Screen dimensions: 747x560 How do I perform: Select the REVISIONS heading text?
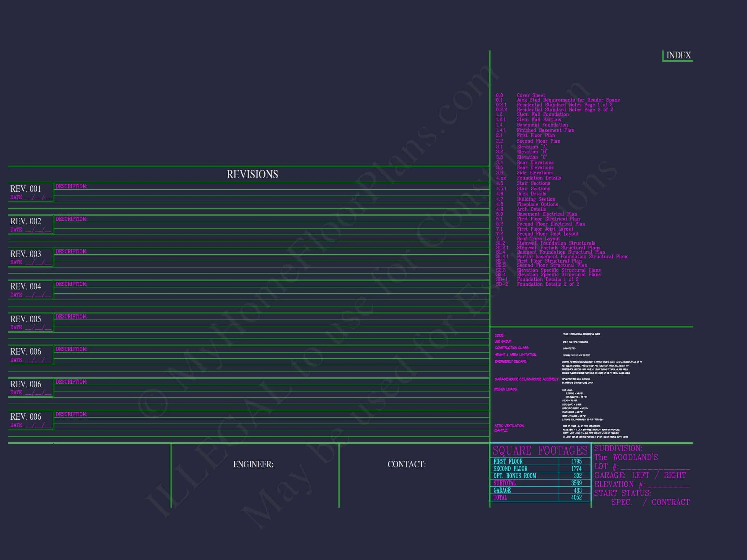[252, 175]
